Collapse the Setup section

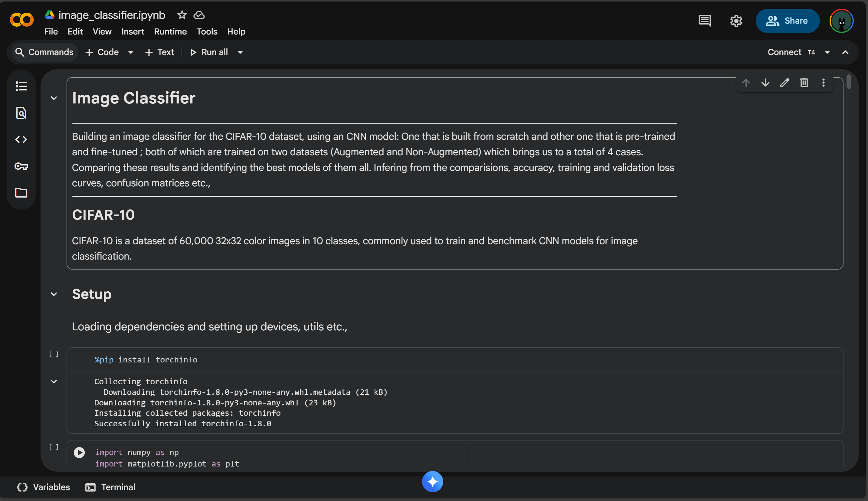54,294
